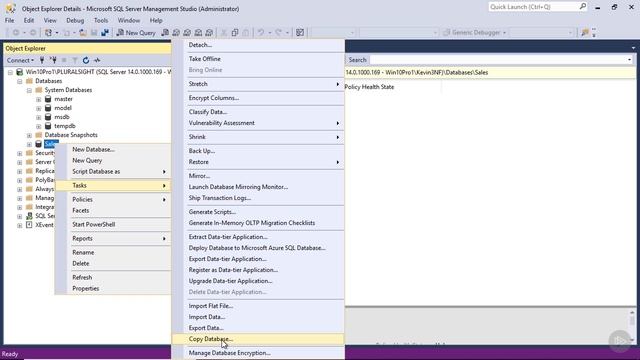The image size is (640, 360).
Task: Choose Generate Scripts... menu entry
Action: (258, 212)
